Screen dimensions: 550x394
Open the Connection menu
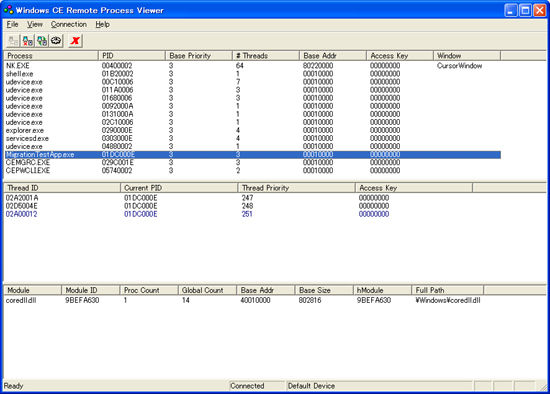click(69, 24)
